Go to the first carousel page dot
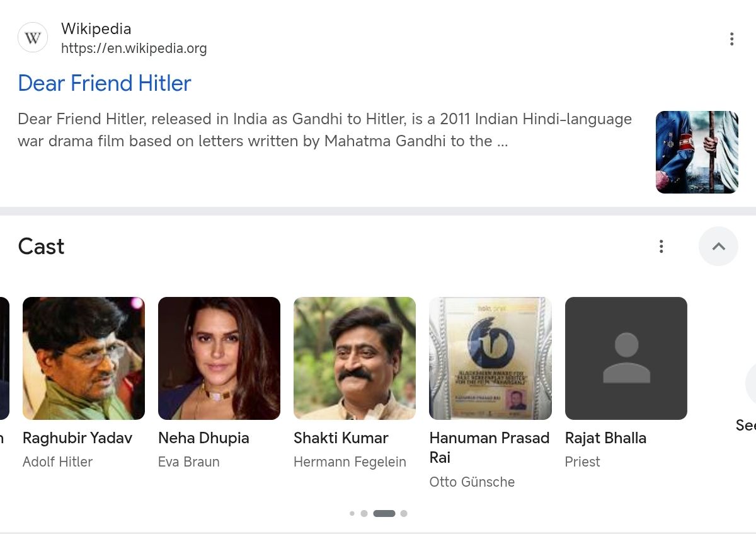This screenshot has height=534, width=756. (352, 514)
